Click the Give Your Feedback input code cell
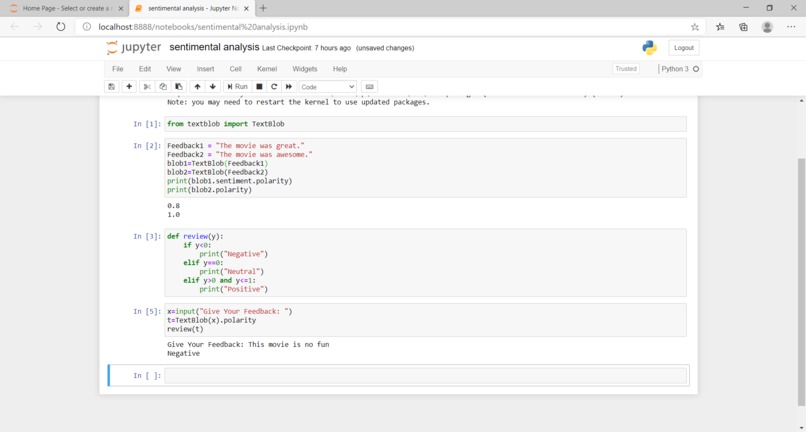Image resolution: width=806 pixels, height=432 pixels. 425,320
